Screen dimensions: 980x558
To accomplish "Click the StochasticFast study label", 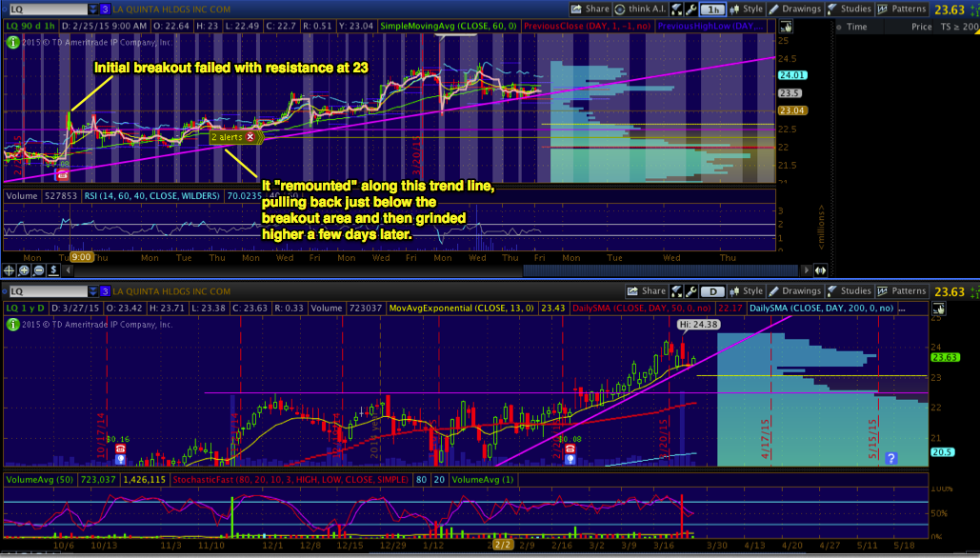I will [x=290, y=480].
